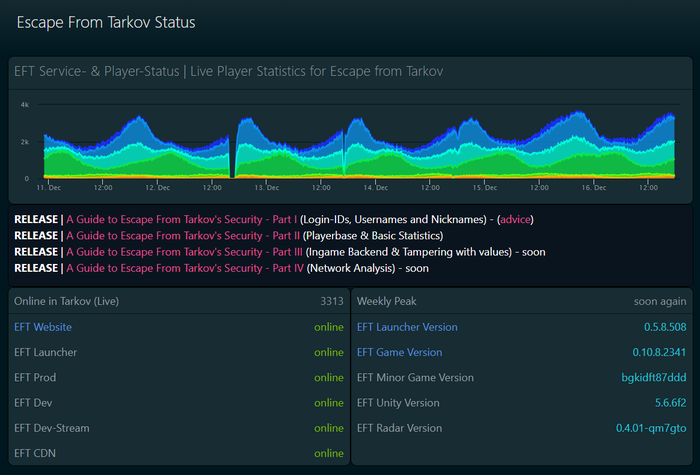
Task: Click the EFT Dev-Stream row label
Action: pos(52,428)
